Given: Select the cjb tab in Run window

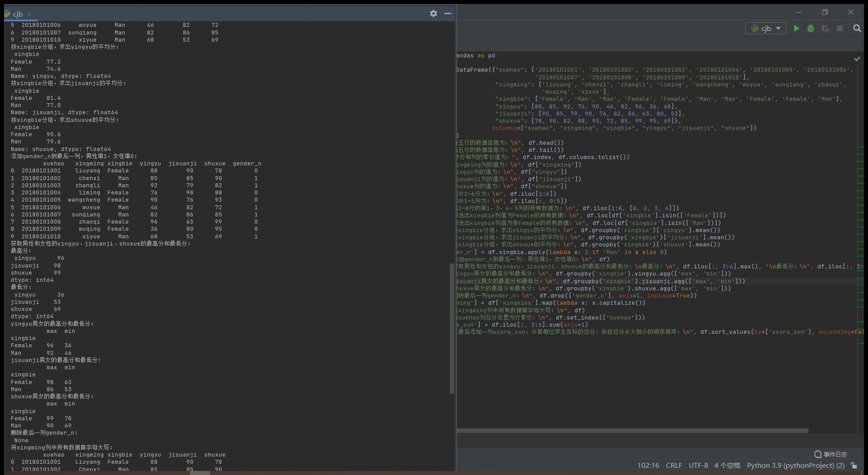Looking at the screenshot, I should point(17,14).
